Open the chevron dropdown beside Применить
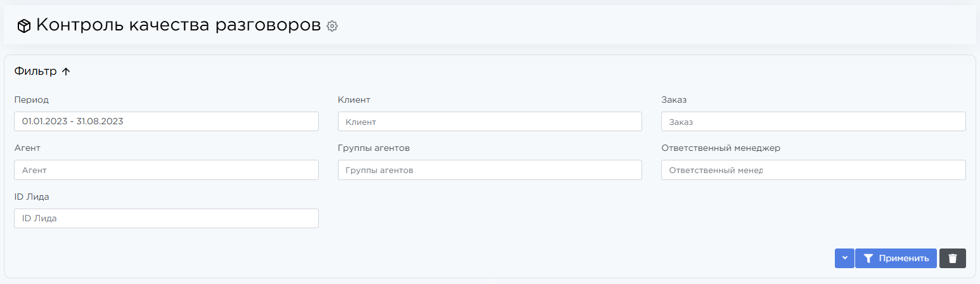The height and width of the screenshot is (284, 980). [844, 258]
